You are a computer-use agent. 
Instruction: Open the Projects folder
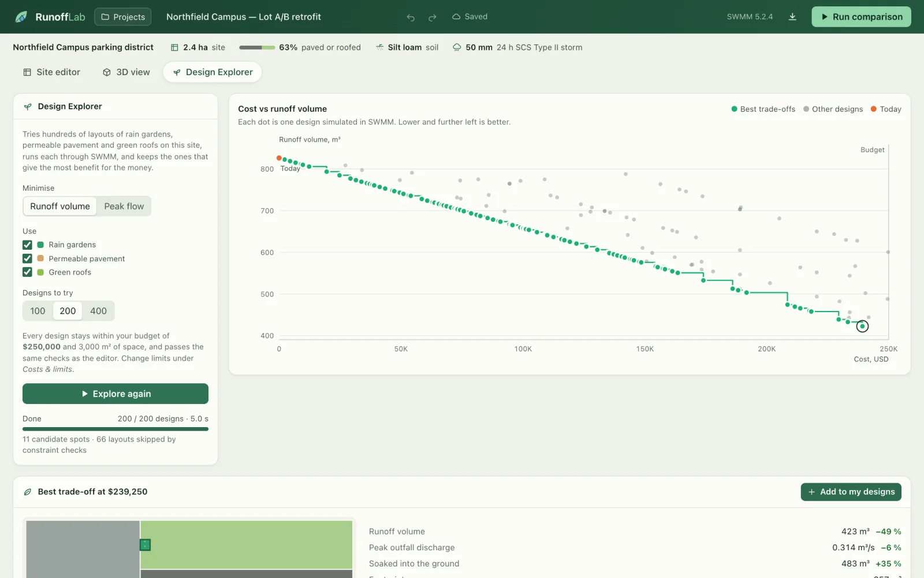point(123,17)
